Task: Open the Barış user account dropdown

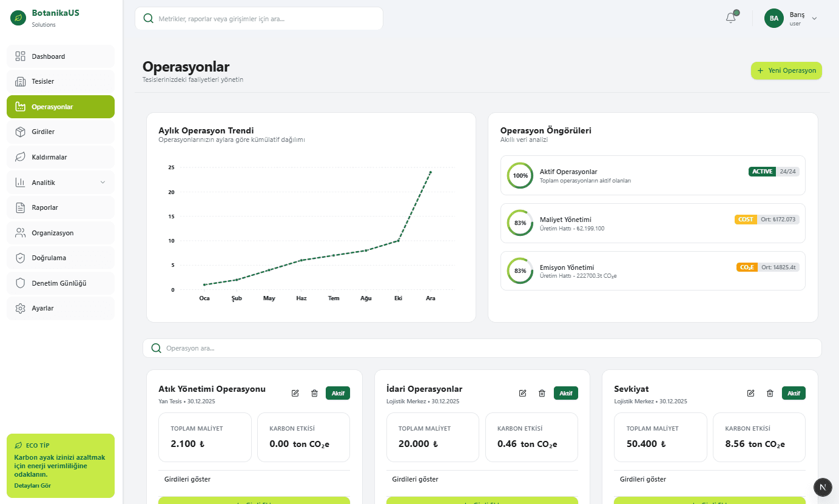Action: coord(814,18)
